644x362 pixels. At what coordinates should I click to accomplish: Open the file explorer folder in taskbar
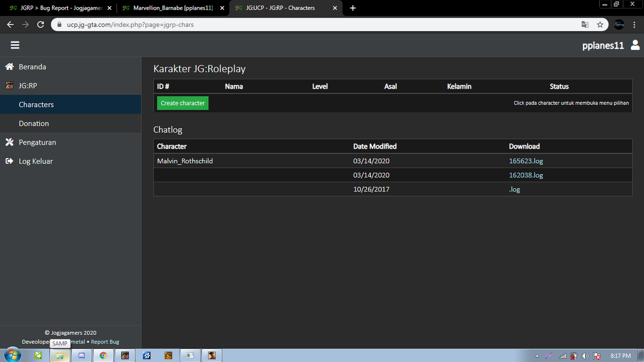[59, 355]
